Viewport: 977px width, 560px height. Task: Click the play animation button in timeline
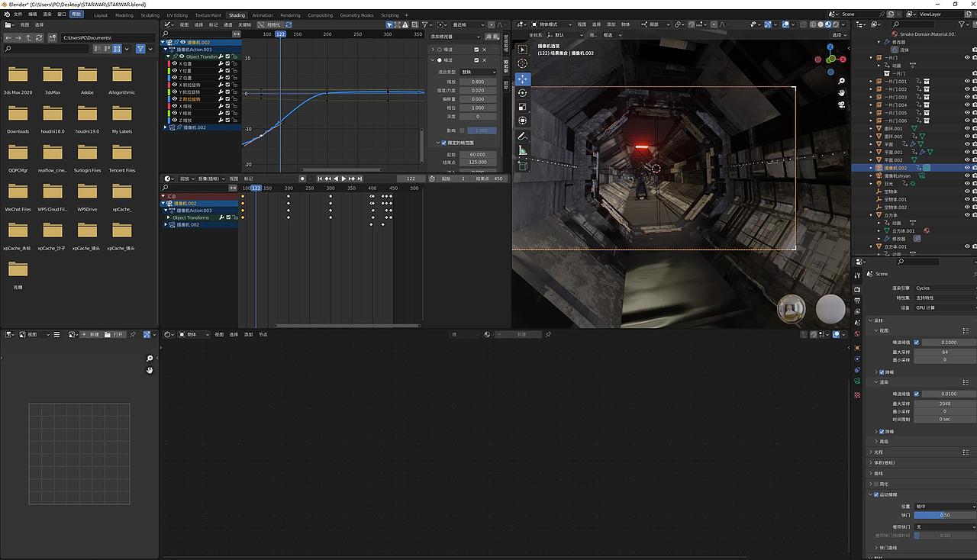point(344,179)
